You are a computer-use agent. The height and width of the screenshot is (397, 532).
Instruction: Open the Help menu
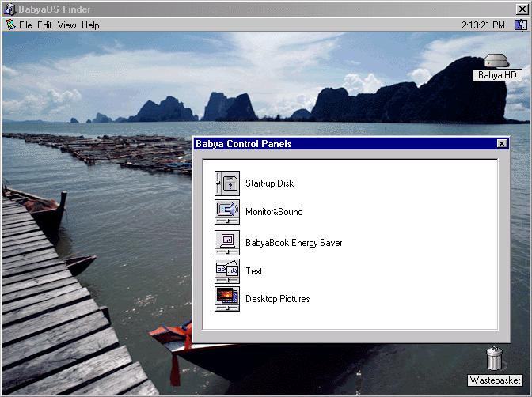point(90,25)
